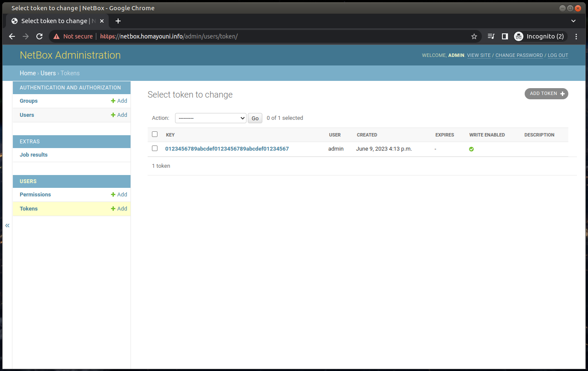Open the Extras section header
588x371 pixels.
[30, 142]
